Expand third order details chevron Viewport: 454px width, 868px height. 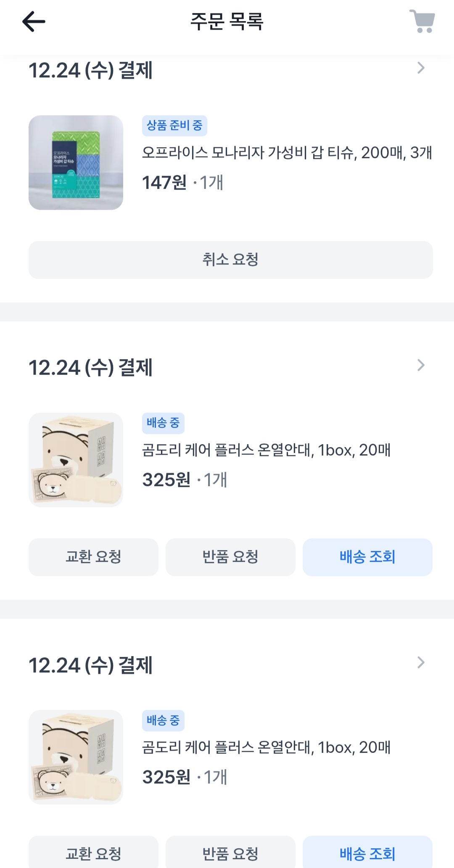pyautogui.click(x=421, y=663)
